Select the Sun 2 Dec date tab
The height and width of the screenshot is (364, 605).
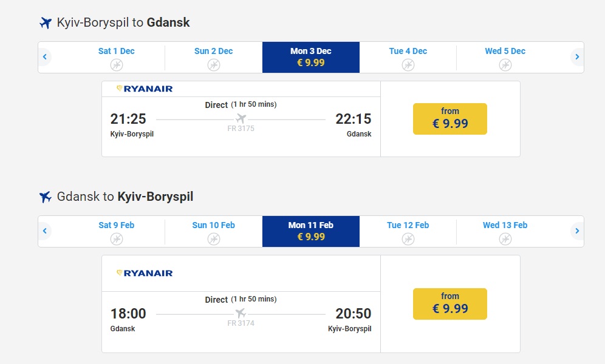point(214,57)
